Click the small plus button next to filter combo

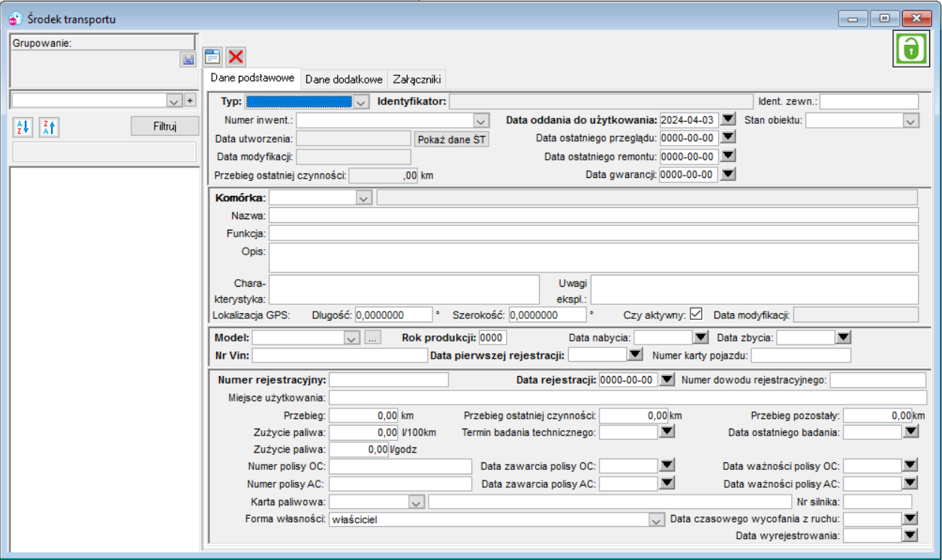(x=190, y=101)
